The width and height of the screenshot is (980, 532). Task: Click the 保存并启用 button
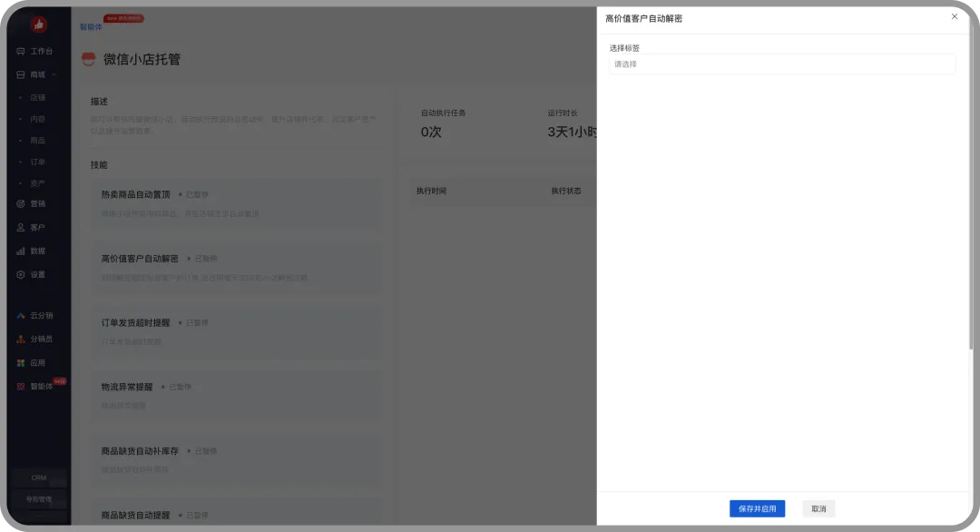click(x=757, y=509)
